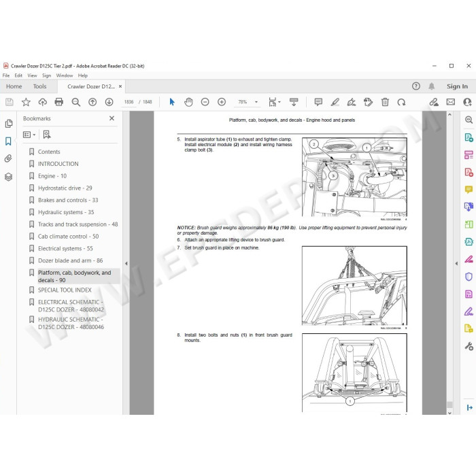Click the Sign In link
The width and height of the screenshot is (476, 476).
(457, 86)
